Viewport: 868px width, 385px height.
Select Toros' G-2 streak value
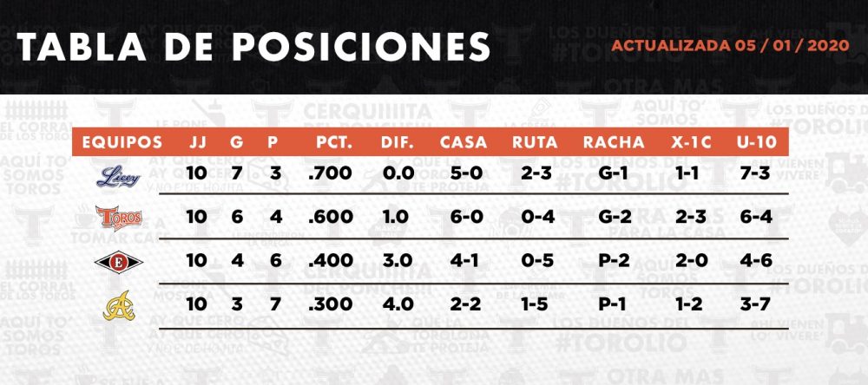coord(614,217)
